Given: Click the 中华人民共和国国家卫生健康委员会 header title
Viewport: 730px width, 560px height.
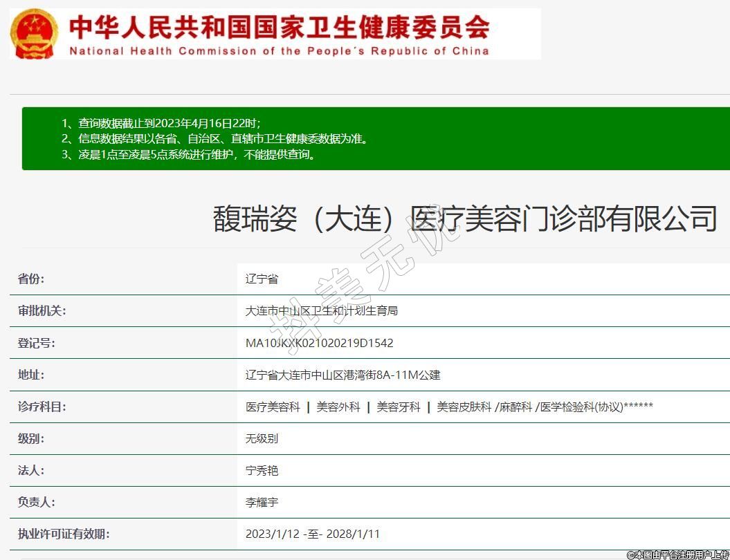Looking at the screenshot, I should pyautogui.click(x=279, y=28).
